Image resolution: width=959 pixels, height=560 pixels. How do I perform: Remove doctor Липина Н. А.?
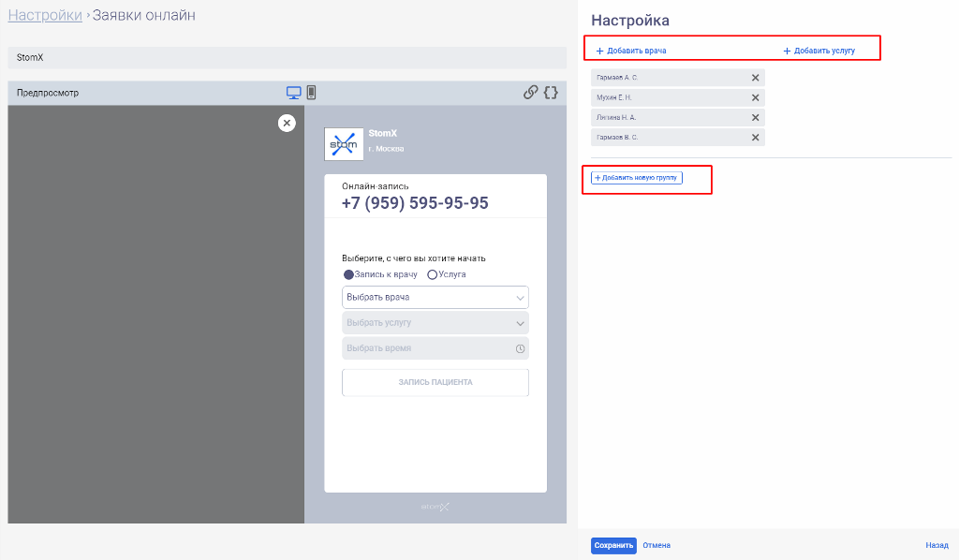pyautogui.click(x=755, y=118)
